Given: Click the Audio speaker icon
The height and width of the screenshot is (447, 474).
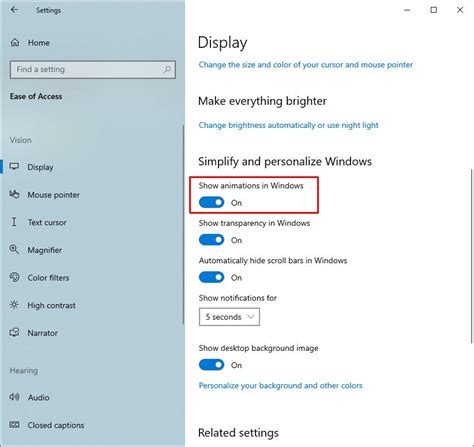Looking at the screenshot, I should 14,397.
